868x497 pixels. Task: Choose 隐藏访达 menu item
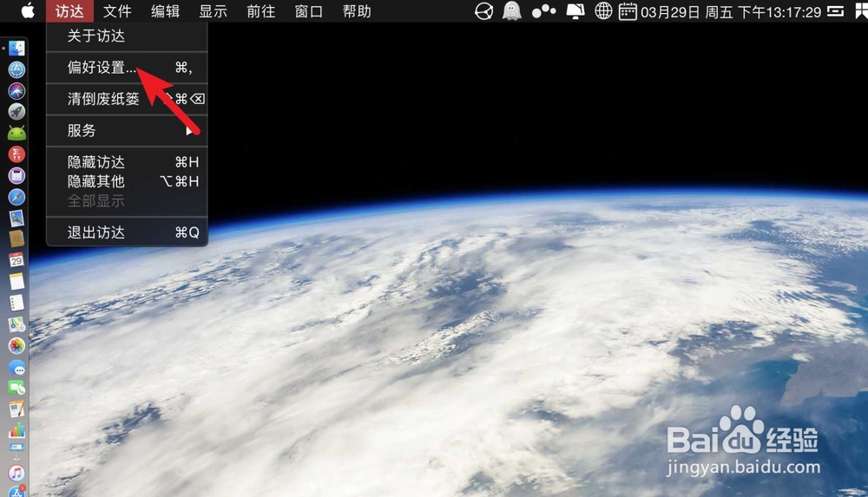point(127,162)
